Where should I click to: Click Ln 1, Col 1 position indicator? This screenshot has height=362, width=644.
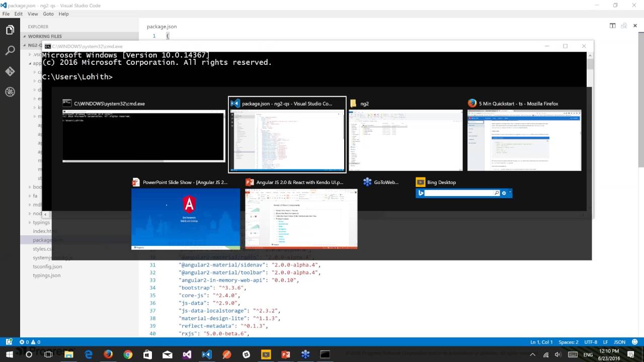(541, 342)
